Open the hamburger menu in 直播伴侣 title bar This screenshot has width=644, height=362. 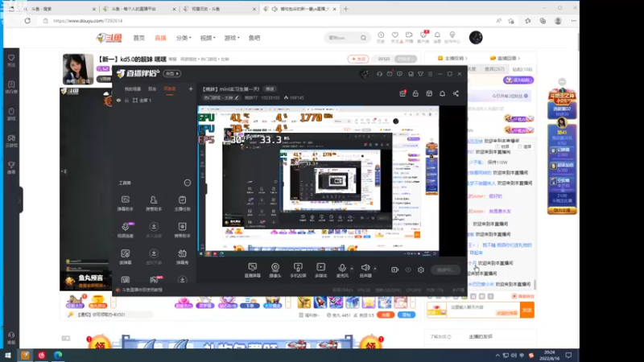(x=430, y=74)
